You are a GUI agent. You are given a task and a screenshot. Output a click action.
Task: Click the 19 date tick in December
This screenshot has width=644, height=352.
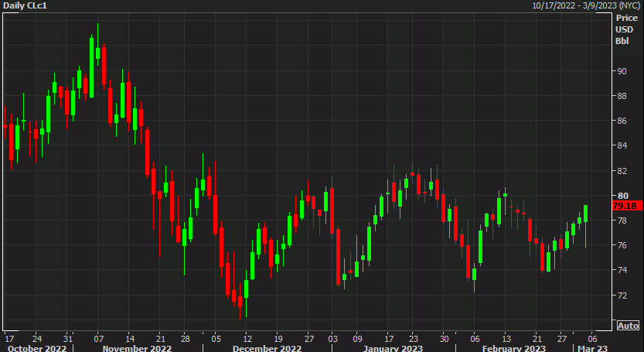coord(277,340)
